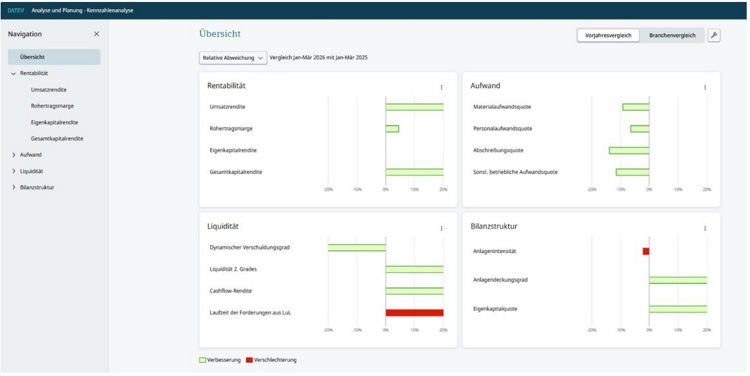Click Analyse und Planung title text

pos(82,10)
